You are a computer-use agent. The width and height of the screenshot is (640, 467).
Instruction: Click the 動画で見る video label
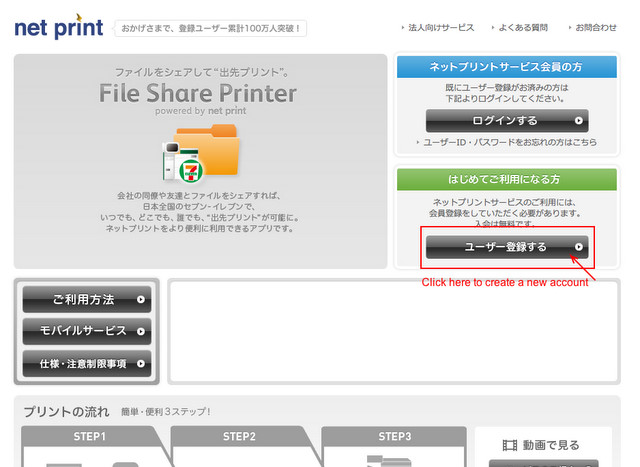(551, 445)
